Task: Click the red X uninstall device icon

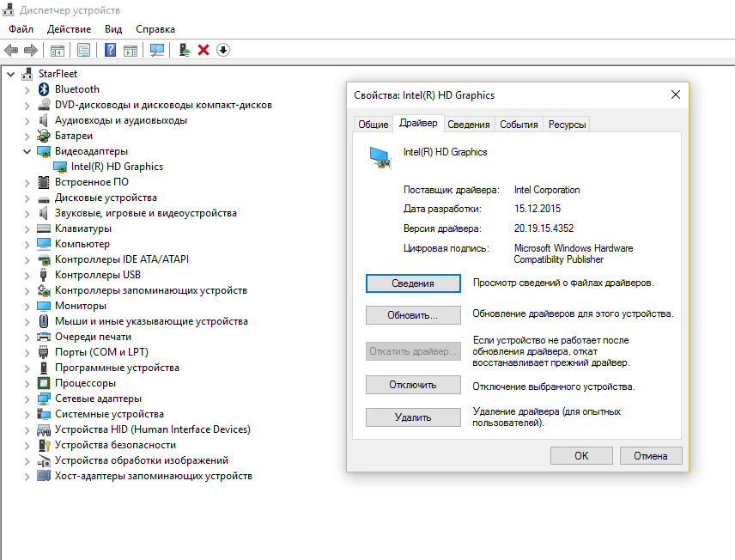Action: point(203,50)
